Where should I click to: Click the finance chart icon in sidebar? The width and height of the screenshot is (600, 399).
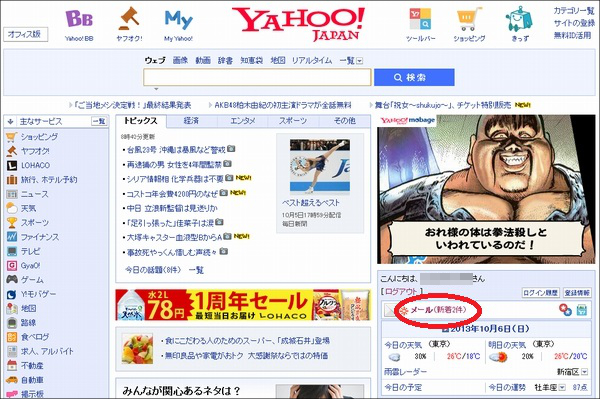(12, 237)
